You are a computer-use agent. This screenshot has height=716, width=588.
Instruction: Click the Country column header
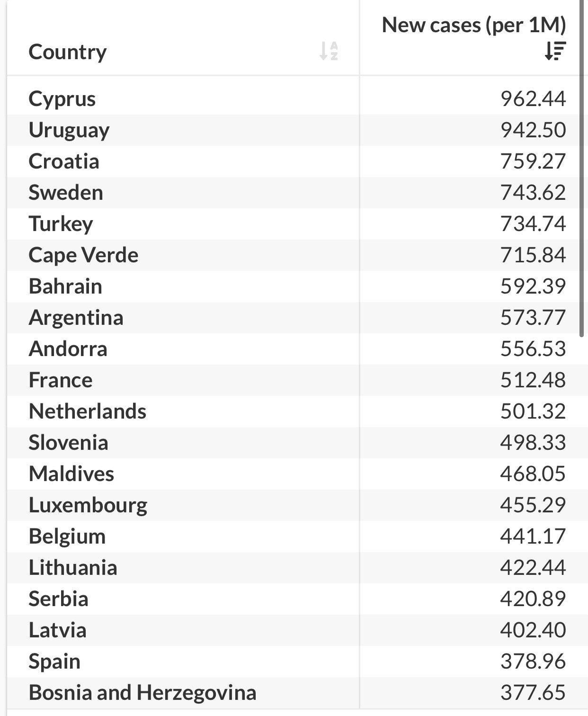click(x=68, y=52)
